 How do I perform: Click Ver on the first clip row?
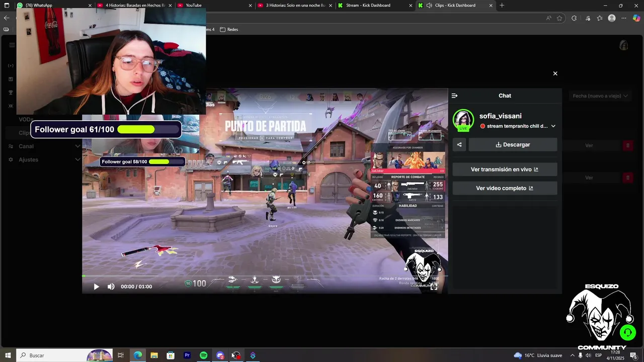tap(589, 145)
